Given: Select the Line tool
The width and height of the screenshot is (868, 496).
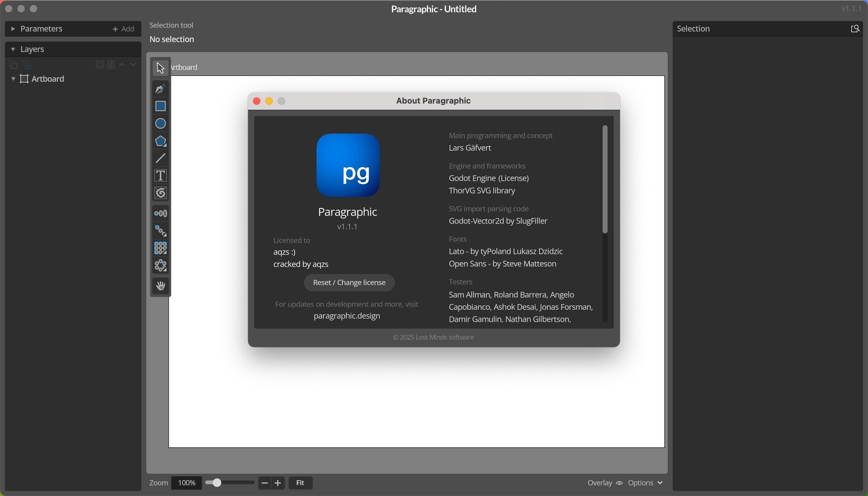Looking at the screenshot, I should 160,158.
